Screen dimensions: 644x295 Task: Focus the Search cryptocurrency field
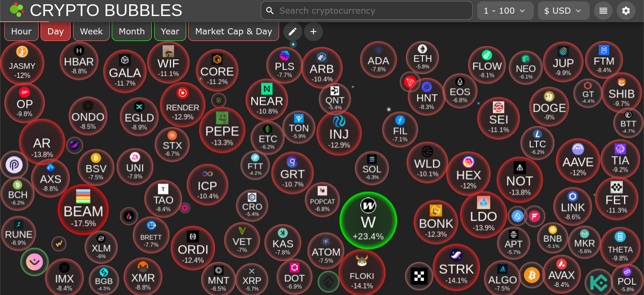(367, 10)
